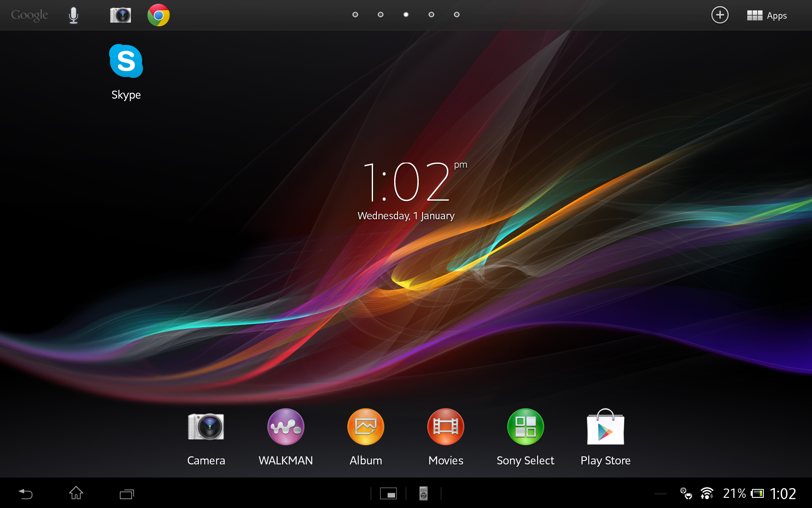Image resolution: width=812 pixels, height=508 pixels.
Task: Switch to the fifth home screen page dot
Action: tap(457, 15)
